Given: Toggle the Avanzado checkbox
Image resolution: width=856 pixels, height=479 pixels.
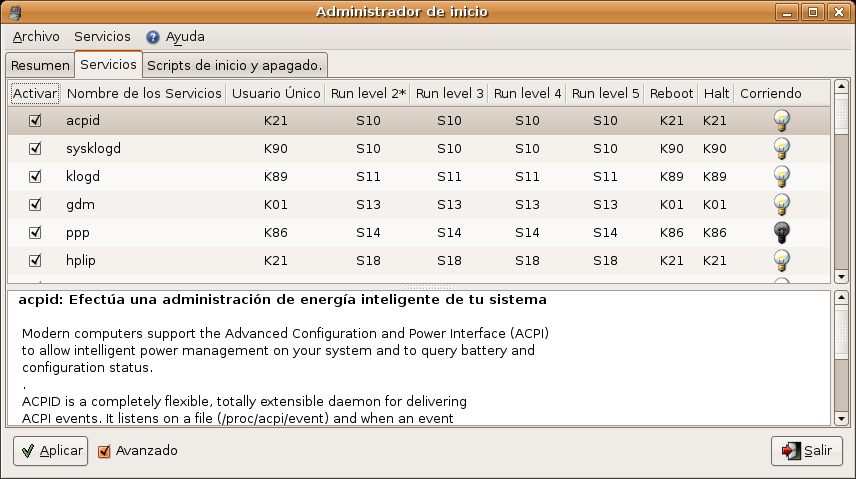Looking at the screenshot, I should (104, 451).
